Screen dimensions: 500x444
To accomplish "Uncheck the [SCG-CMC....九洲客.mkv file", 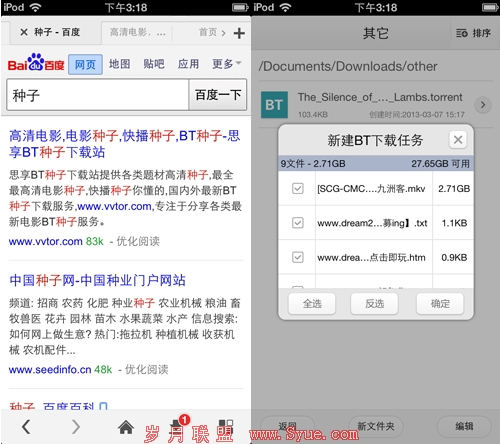I will pos(298,189).
